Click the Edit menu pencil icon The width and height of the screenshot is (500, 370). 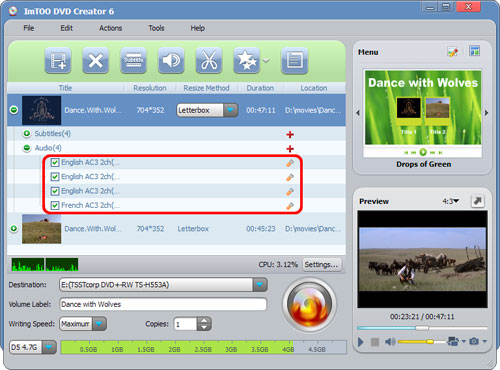click(453, 52)
